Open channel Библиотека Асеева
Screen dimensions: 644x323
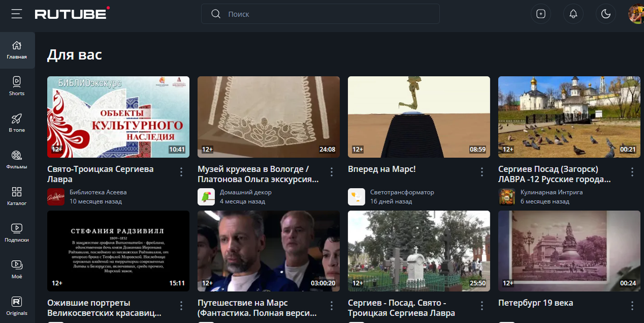(x=98, y=192)
